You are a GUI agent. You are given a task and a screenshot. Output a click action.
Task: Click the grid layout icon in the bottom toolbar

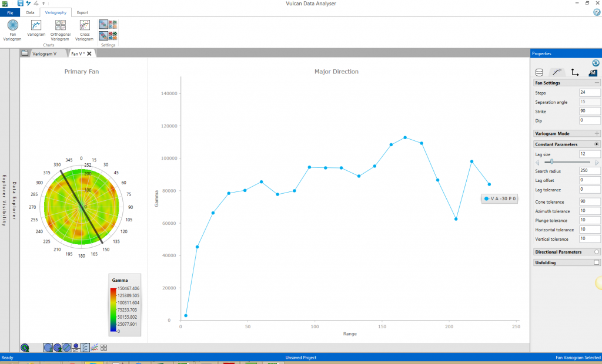click(103, 348)
